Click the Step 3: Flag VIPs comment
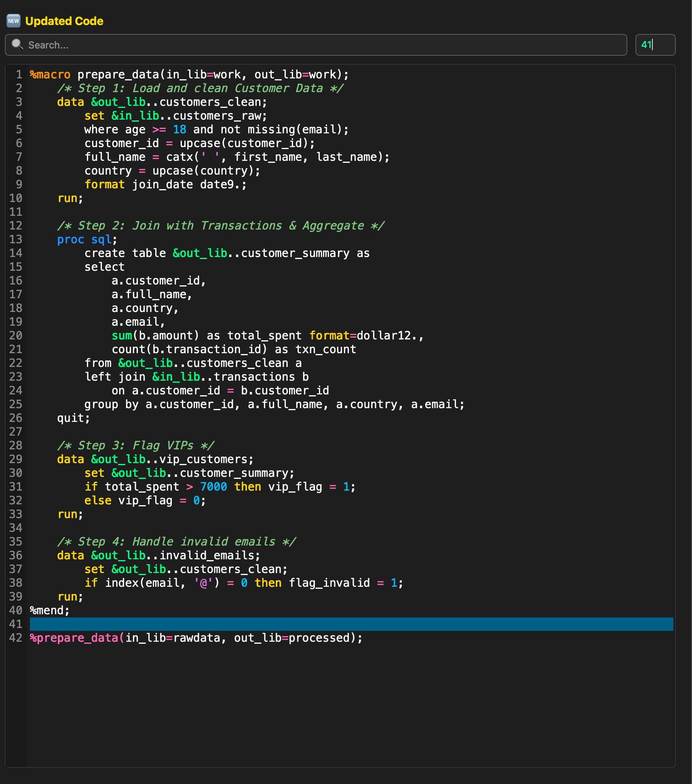Viewport: 692px width, 784px height. click(135, 445)
